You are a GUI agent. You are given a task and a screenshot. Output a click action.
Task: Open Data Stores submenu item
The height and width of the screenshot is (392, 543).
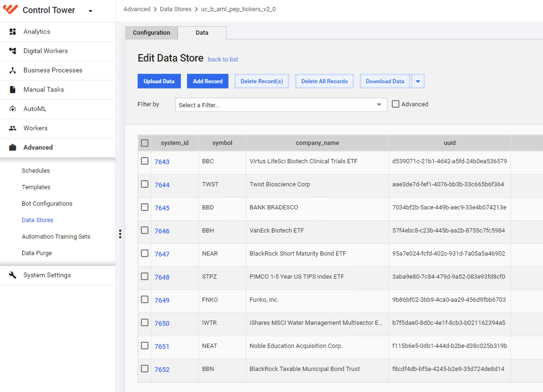tap(38, 220)
